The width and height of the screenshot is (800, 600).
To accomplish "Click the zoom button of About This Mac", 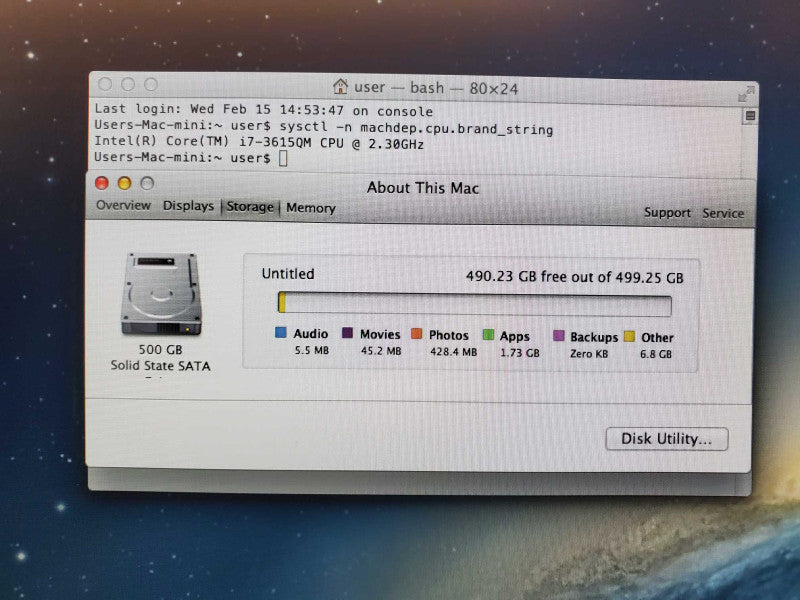I will coord(147,183).
